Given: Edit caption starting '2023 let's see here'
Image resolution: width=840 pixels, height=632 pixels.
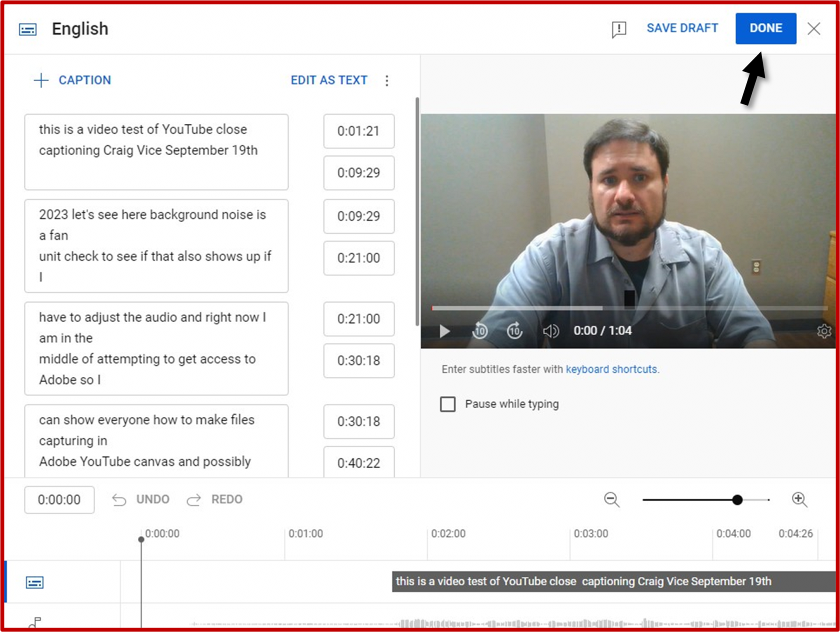Looking at the screenshot, I should click(x=156, y=246).
